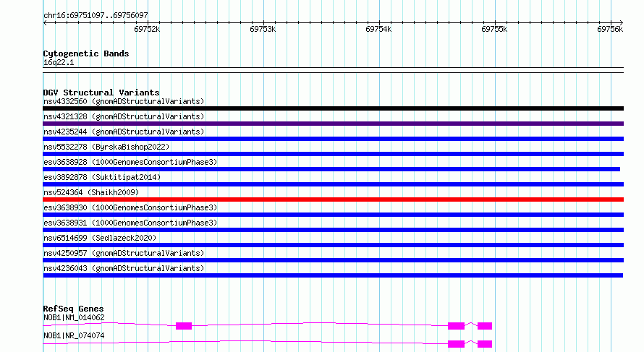644x352 pixels.
Task: Click the middle exon of NOB1|NM_014062
Action: click(456, 326)
